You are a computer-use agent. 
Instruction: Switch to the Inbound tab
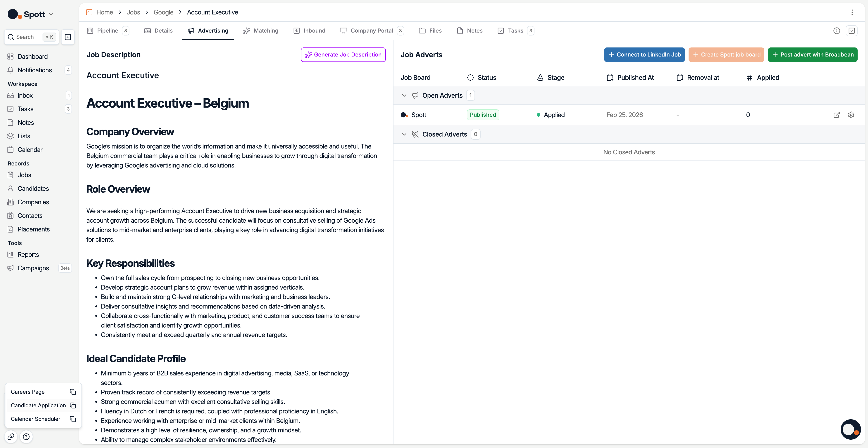point(309,31)
